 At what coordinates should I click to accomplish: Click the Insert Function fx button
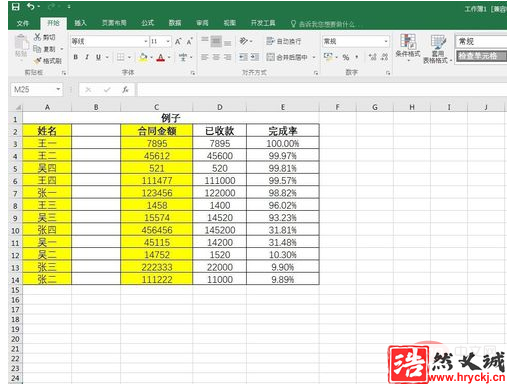click(125, 89)
